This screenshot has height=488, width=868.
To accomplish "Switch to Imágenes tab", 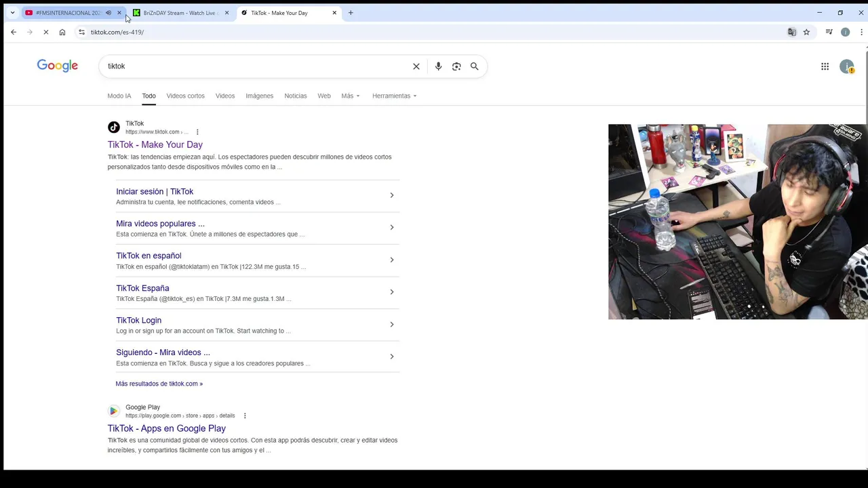I will (x=259, y=96).
